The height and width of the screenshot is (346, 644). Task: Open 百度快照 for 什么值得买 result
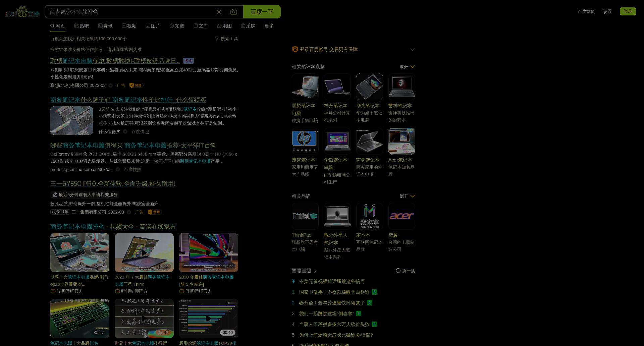click(140, 132)
